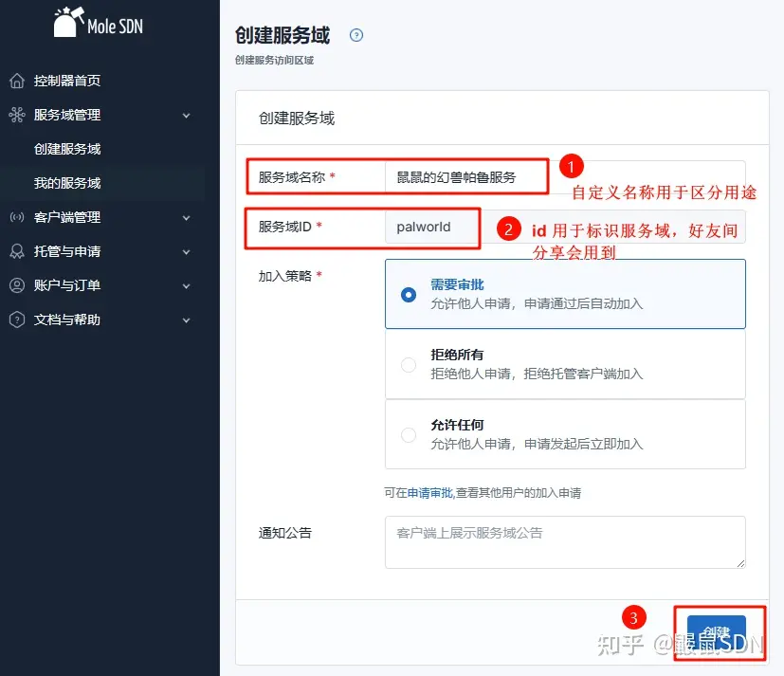Click the broadcast icon beside 客户端管理
Viewport: 784px width, 676px height.
click(17, 217)
